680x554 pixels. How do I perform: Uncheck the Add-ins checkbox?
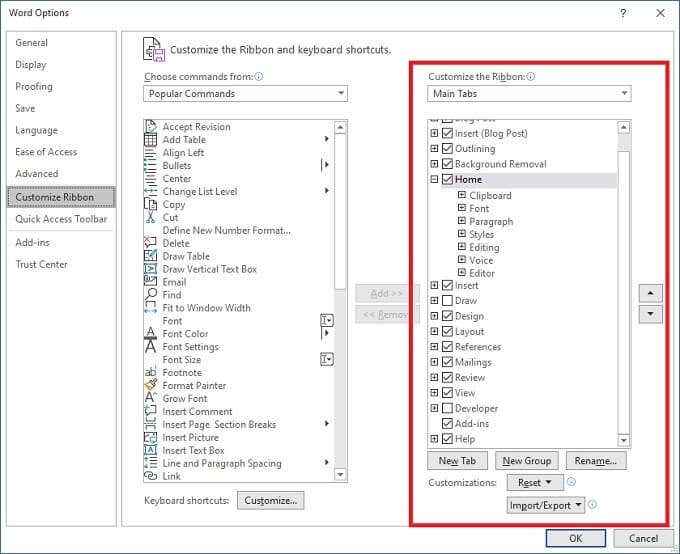click(447, 423)
